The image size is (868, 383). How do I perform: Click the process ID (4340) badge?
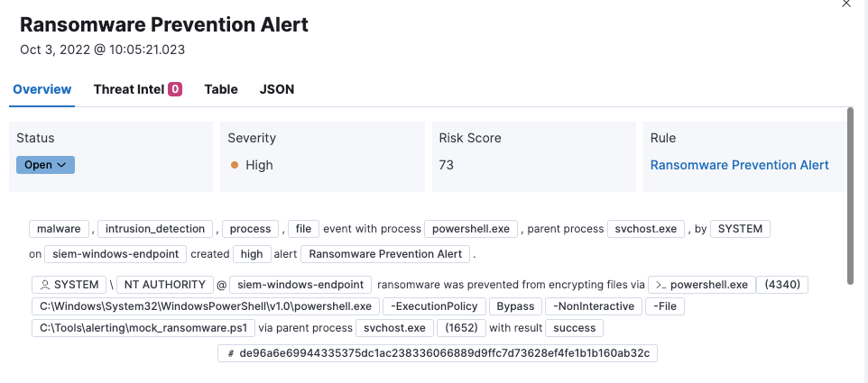(x=782, y=285)
